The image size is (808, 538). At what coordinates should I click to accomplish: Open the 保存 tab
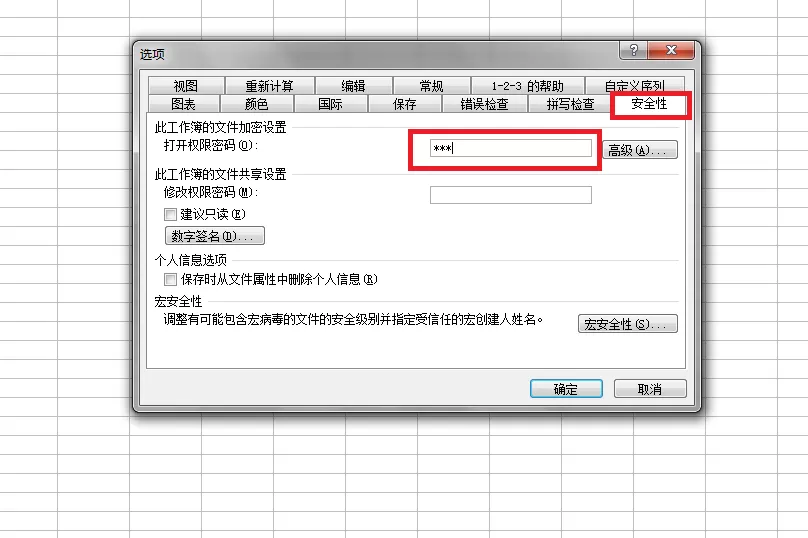coord(405,104)
